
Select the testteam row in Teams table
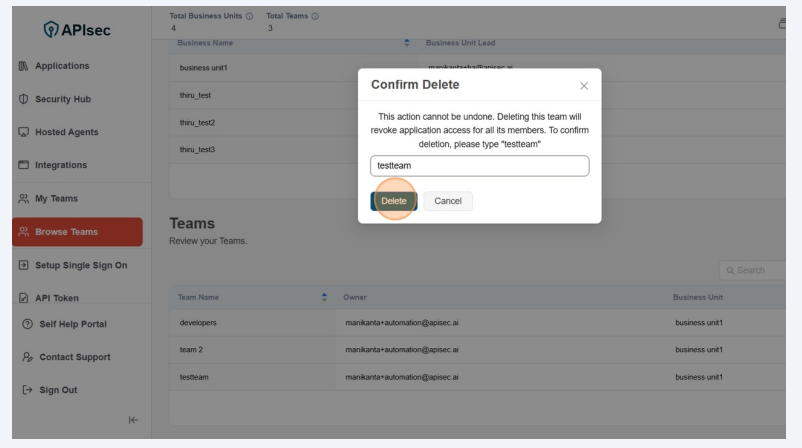(x=400, y=377)
